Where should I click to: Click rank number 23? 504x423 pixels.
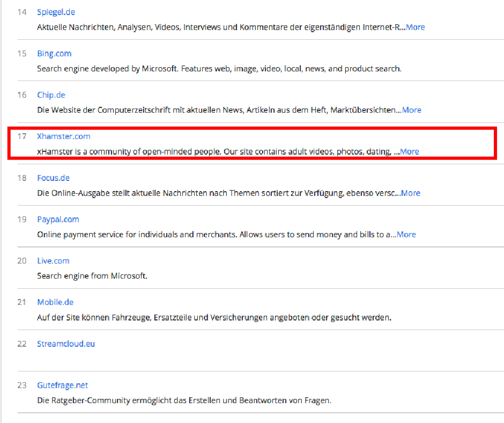coord(22,385)
